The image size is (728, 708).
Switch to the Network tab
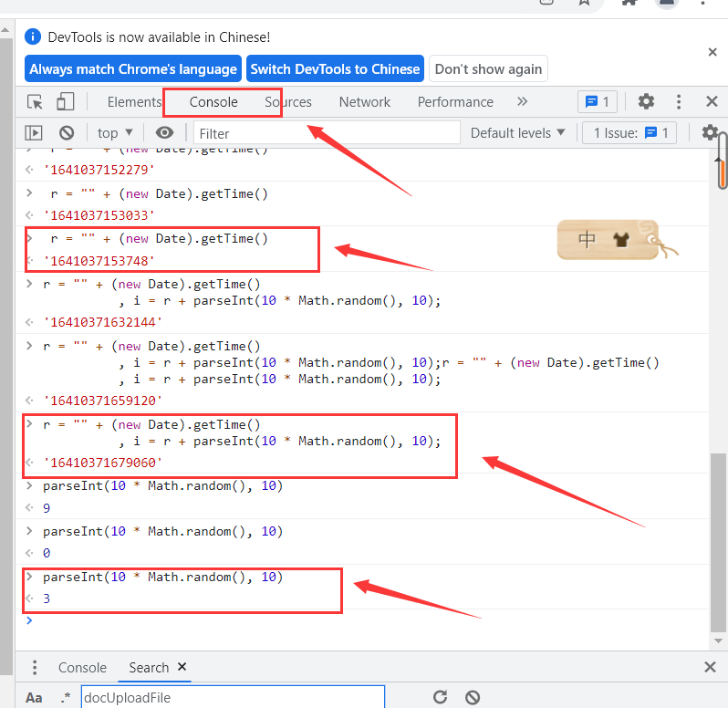coord(364,102)
